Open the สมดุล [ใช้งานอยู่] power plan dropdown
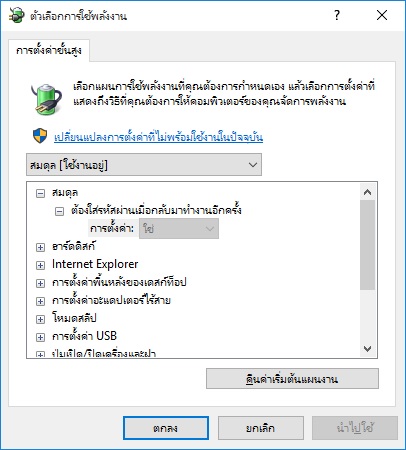The image size is (406, 450). tap(144, 165)
